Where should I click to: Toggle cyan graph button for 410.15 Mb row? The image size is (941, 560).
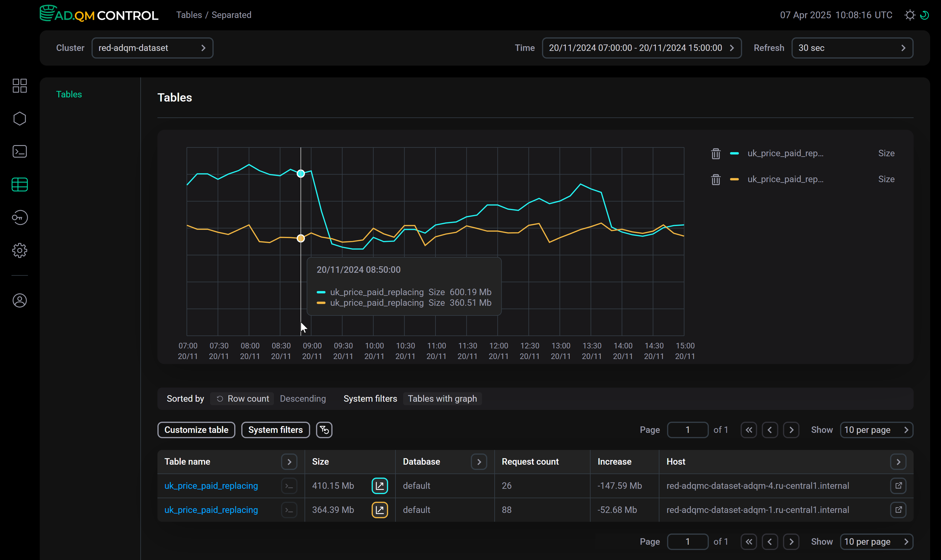[x=380, y=486]
